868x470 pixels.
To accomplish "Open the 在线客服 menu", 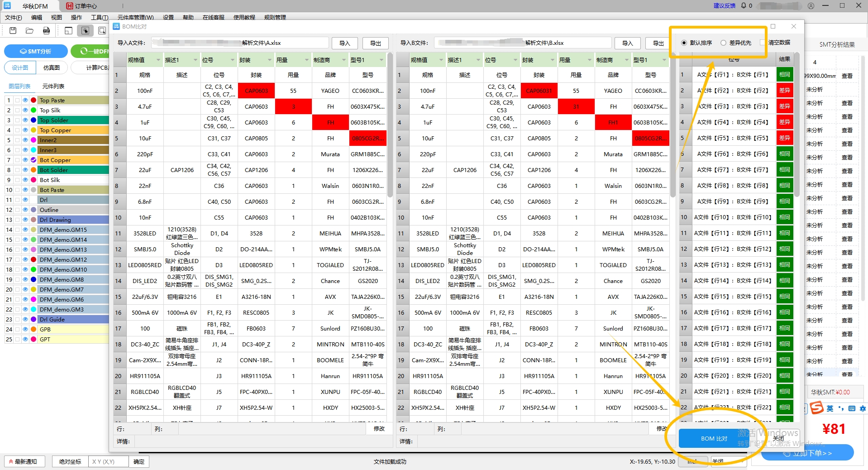I will click(214, 17).
